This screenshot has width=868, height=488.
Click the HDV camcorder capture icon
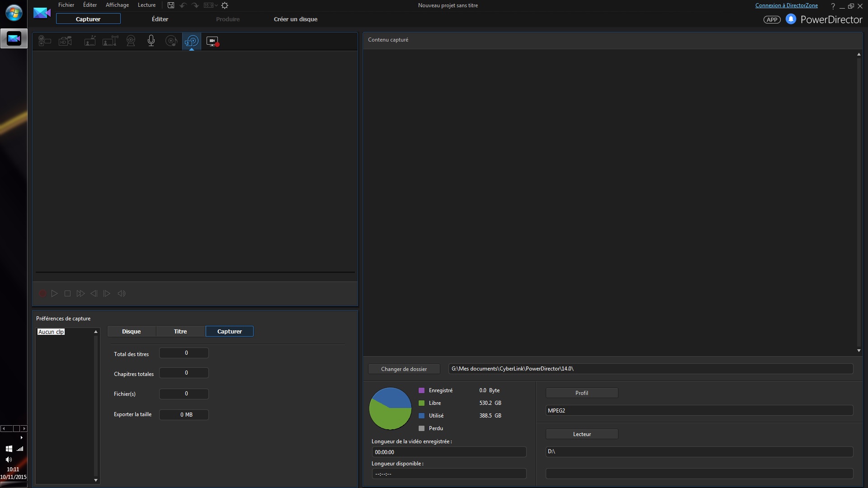pos(66,41)
